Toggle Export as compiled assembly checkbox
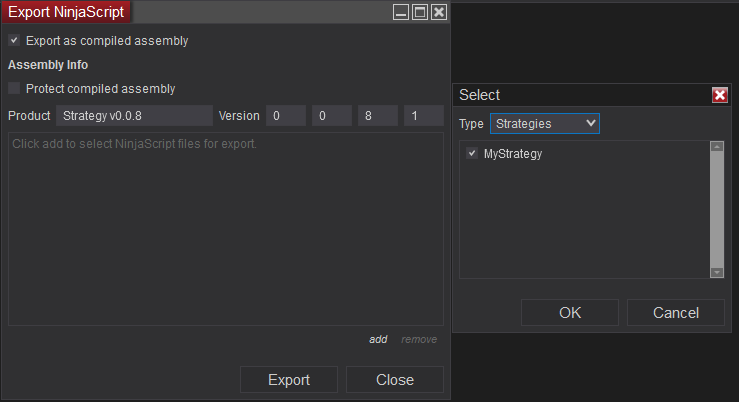This screenshot has width=739, height=402. pyautogui.click(x=14, y=41)
